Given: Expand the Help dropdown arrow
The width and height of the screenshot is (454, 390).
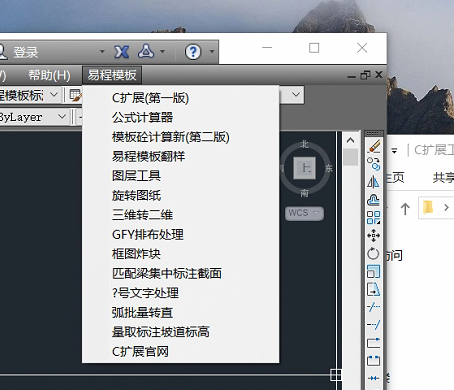Looking at the screenshot, I should [212, 52].
